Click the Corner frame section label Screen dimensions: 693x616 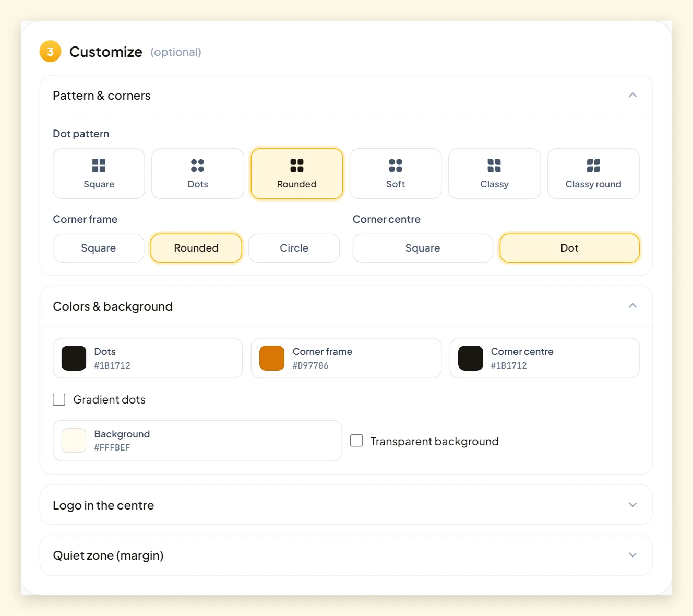click(85, 219)
